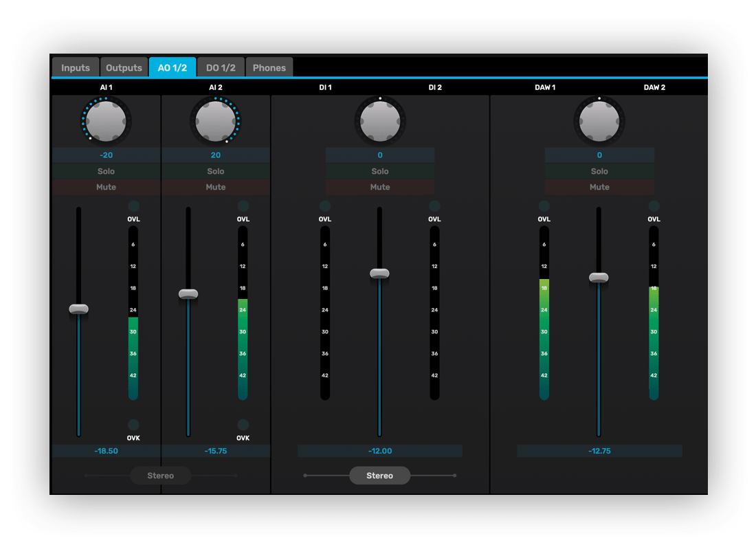
Task: Click the DI 1 OVL indicator
Action: (x=325, y=206)
